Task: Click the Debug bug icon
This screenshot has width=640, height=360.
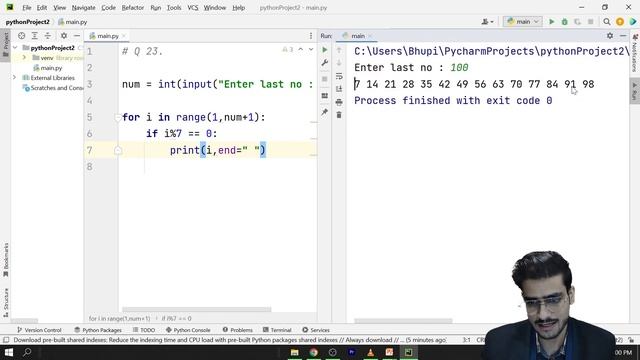Action: [564, 22]
